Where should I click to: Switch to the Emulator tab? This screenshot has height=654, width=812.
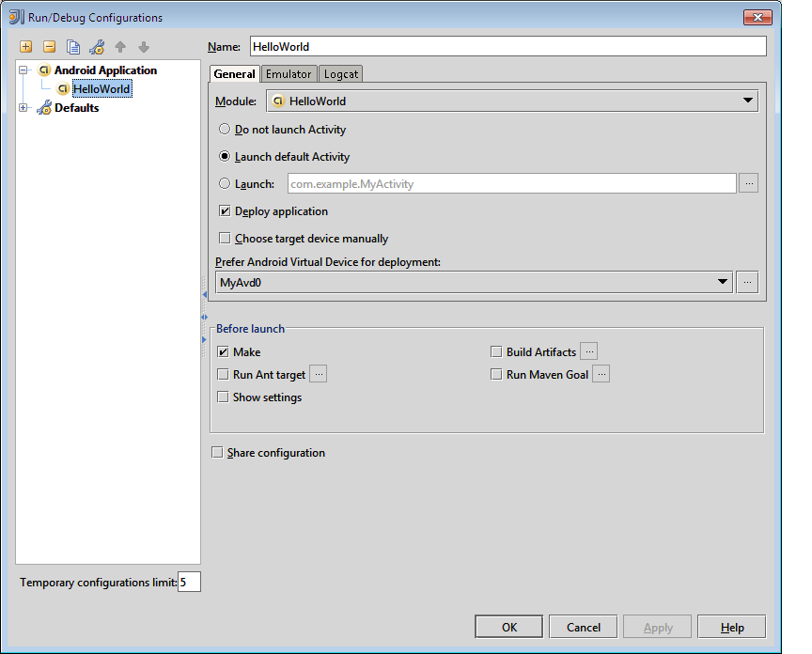(289, 74)
